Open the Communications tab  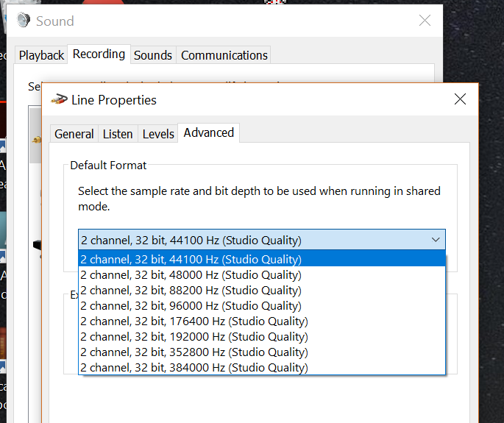click(224, 55)
